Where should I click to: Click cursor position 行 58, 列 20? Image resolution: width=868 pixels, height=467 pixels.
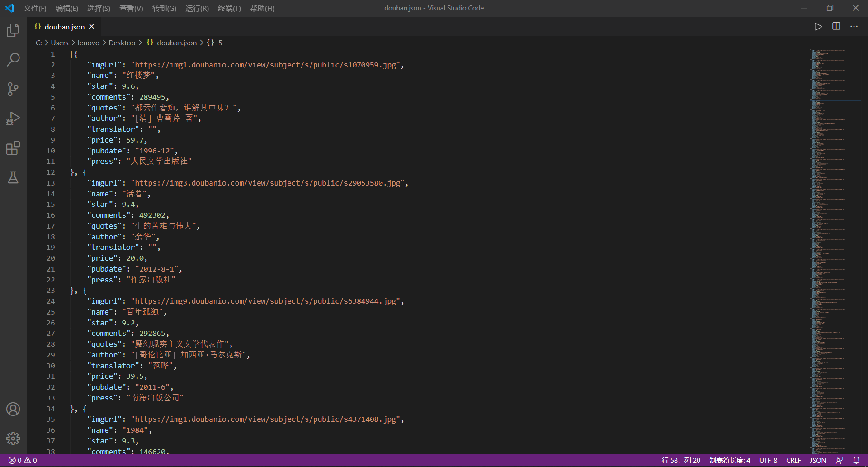click(681, 460)
